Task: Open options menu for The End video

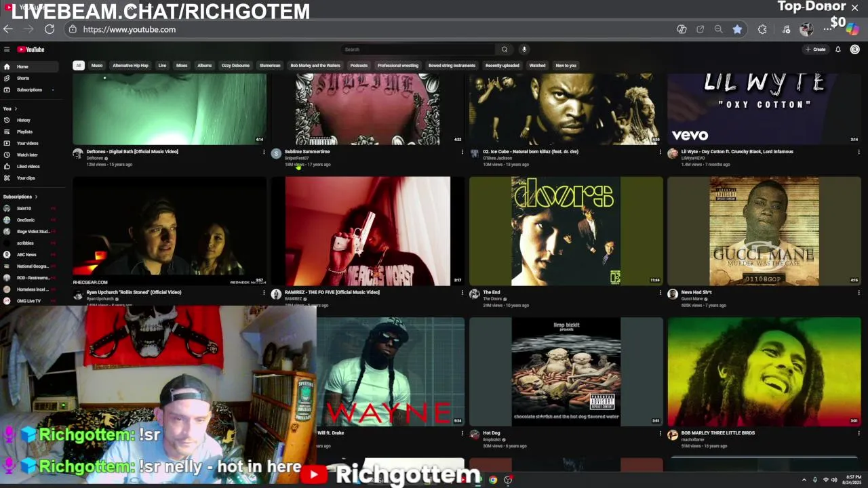Action: 660,293
